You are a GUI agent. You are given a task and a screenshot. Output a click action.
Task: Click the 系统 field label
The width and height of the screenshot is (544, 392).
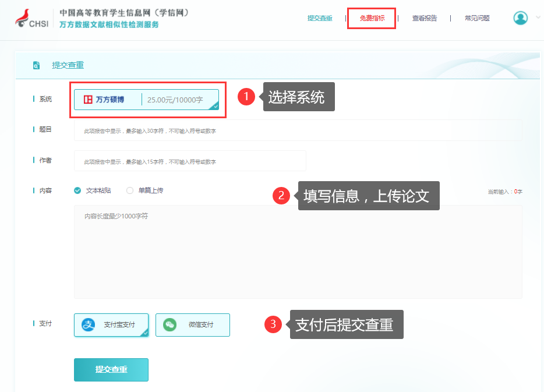tap(45, 99)
